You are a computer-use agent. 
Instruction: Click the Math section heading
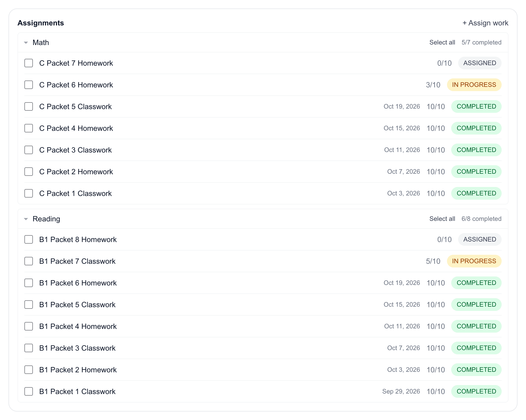pyautogui.click(x=41, y=43)
